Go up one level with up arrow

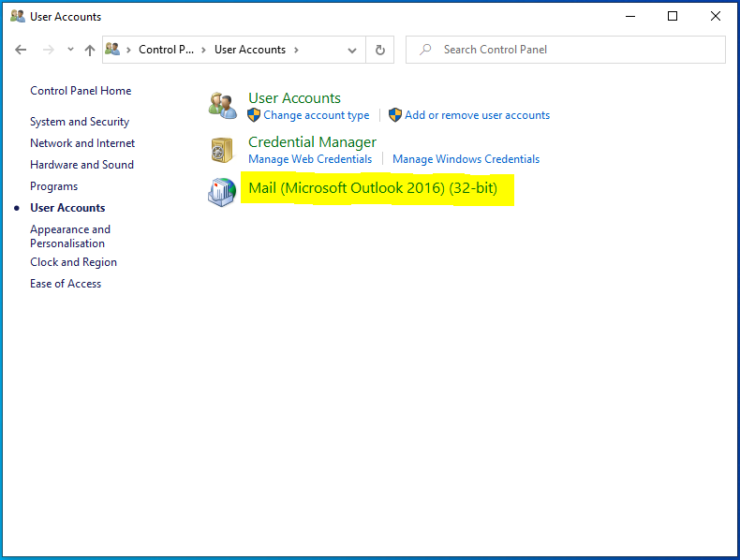[x=90, y=50]
